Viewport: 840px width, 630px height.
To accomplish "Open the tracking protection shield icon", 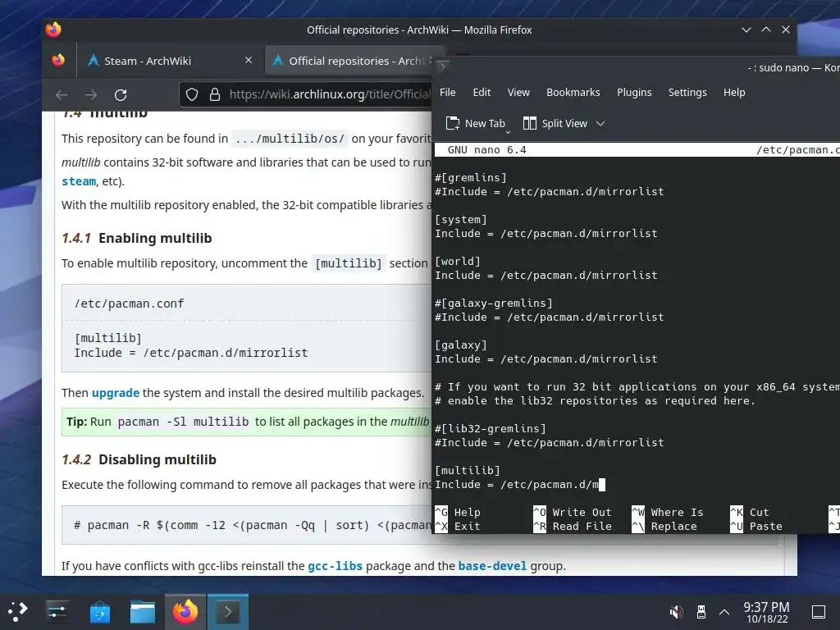I will point(192,95).
